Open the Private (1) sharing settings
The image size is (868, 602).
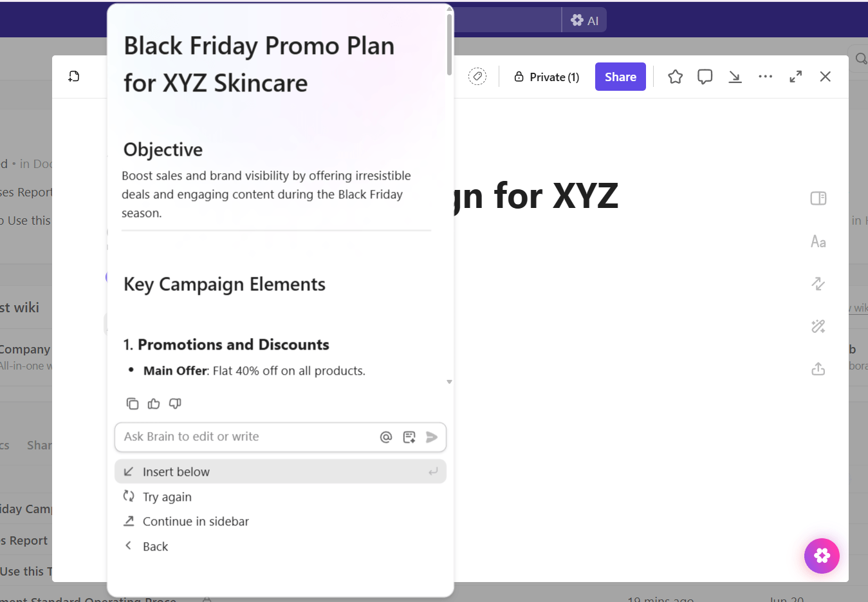(546, 77)
